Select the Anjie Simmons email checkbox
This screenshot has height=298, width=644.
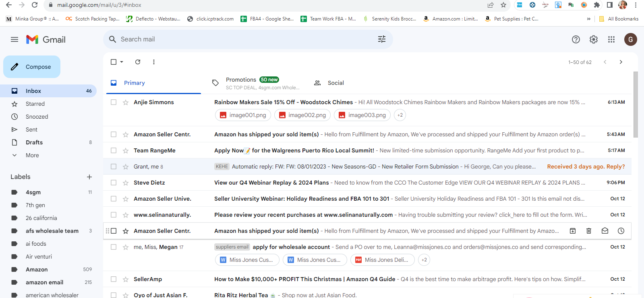(114, 102)
